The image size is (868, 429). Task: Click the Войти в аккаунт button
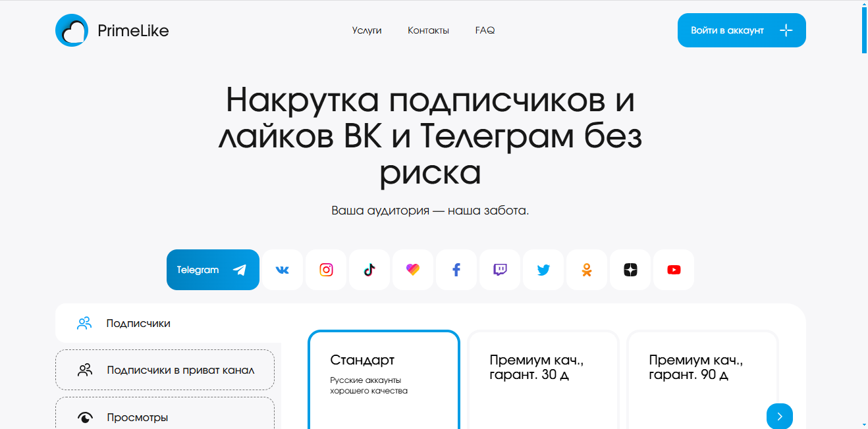point(742,30)
